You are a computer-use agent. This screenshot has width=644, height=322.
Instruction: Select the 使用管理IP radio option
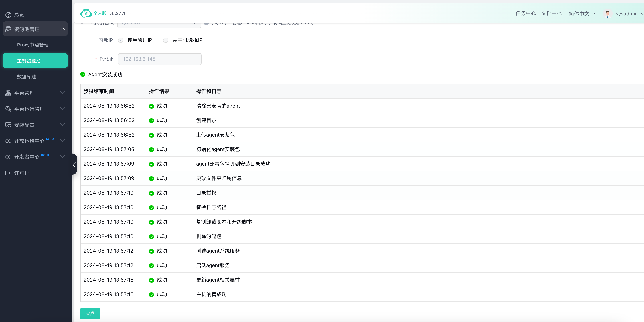(x=121, y=40)
